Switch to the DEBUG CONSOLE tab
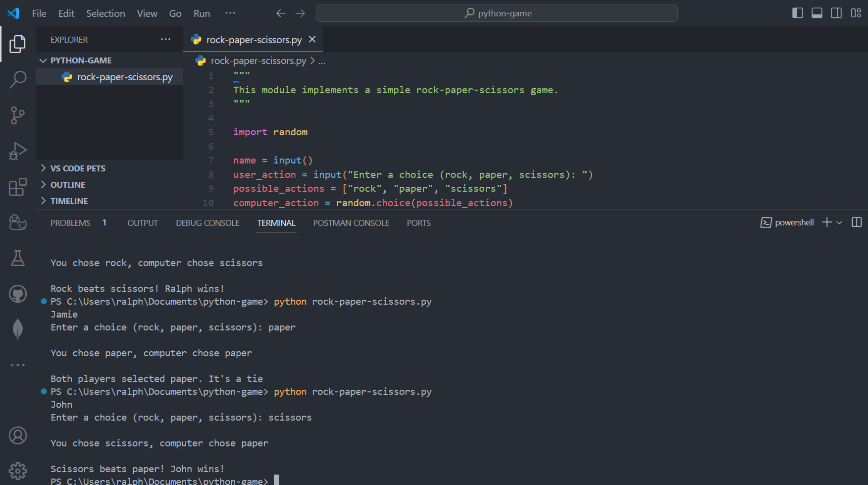 (207, 223)
